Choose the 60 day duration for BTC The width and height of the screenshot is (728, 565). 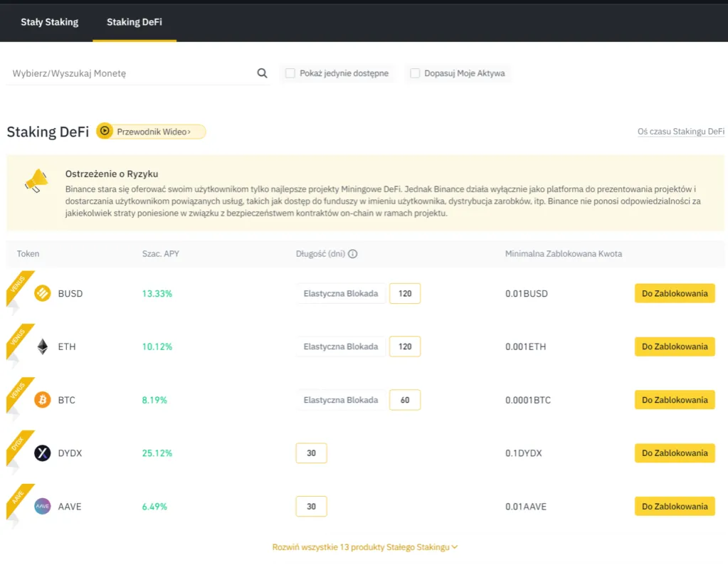pyautogui.click(x=405, y=400)
